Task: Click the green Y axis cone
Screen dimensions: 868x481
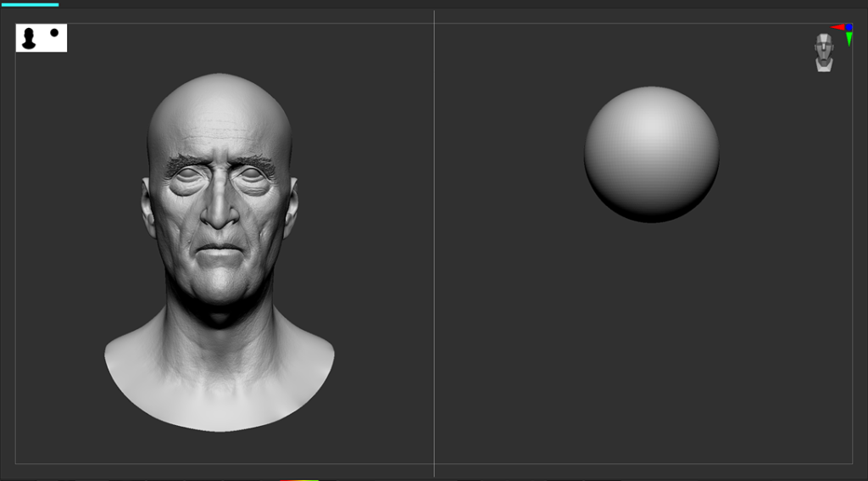Action: (849, 39)
